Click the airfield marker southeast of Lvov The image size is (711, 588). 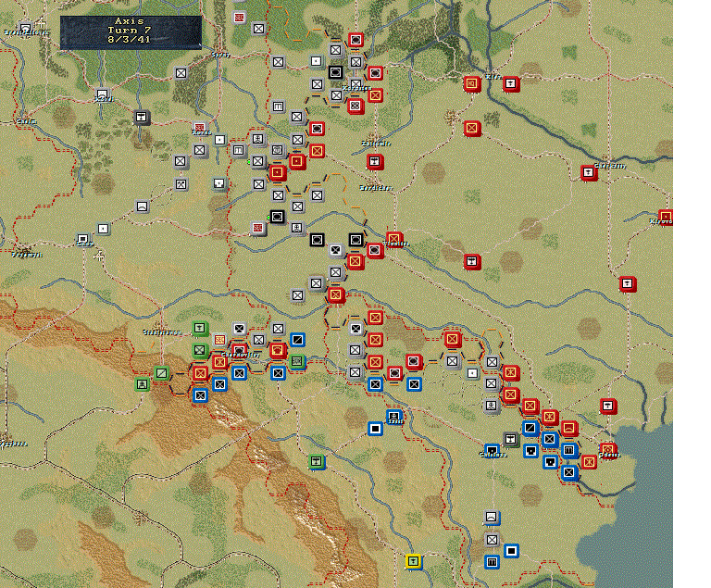[99, 256]
